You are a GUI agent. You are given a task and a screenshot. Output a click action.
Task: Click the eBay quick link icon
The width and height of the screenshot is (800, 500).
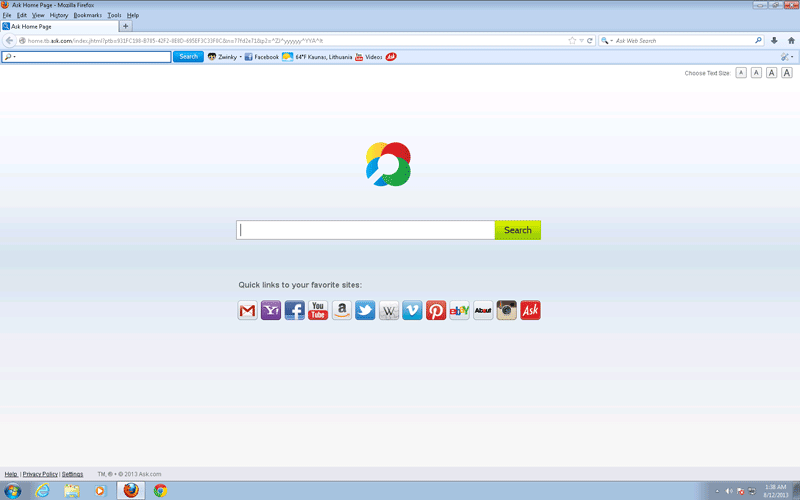point(460,311)
